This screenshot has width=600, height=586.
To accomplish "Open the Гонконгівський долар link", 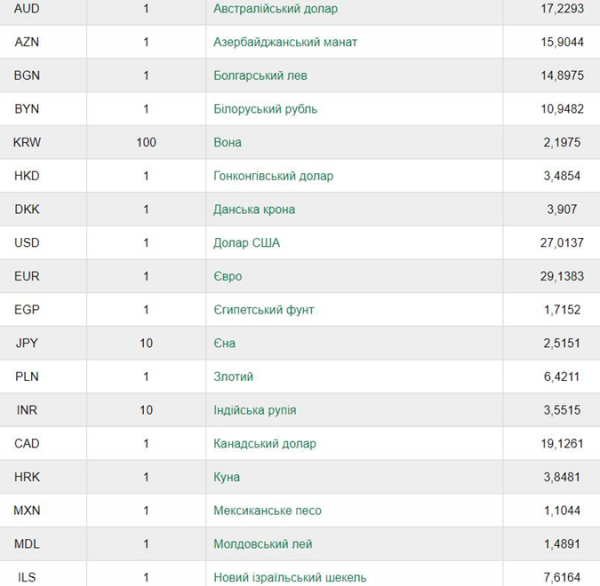I will click(273, 176).
